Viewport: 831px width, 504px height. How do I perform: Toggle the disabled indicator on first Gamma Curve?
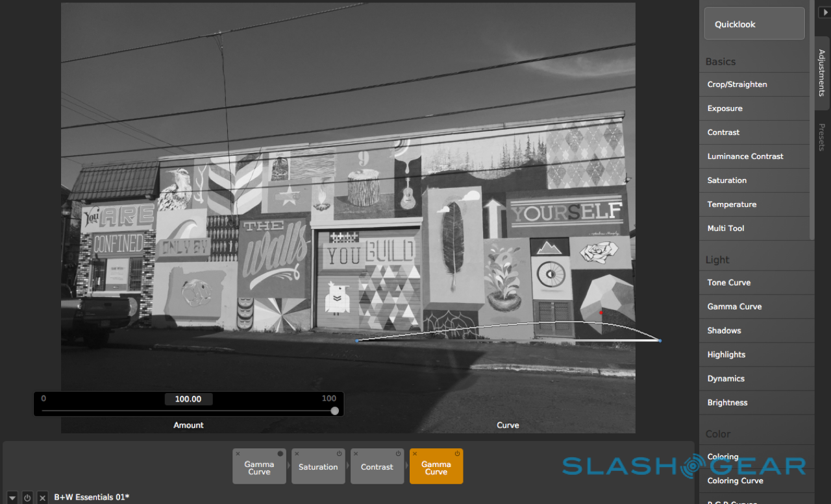(280, 453)
